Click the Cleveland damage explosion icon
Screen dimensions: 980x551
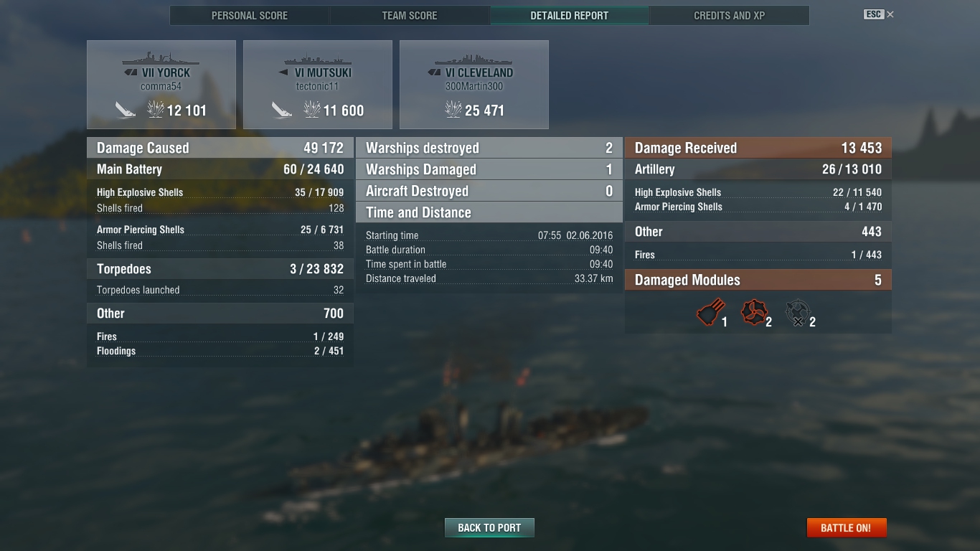click(x=453, y=109)
